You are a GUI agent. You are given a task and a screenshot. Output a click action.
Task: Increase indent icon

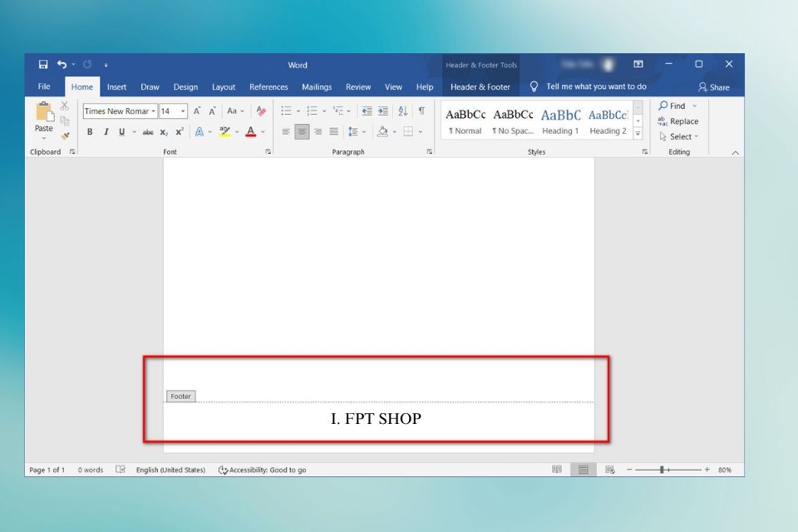[382, 111]
